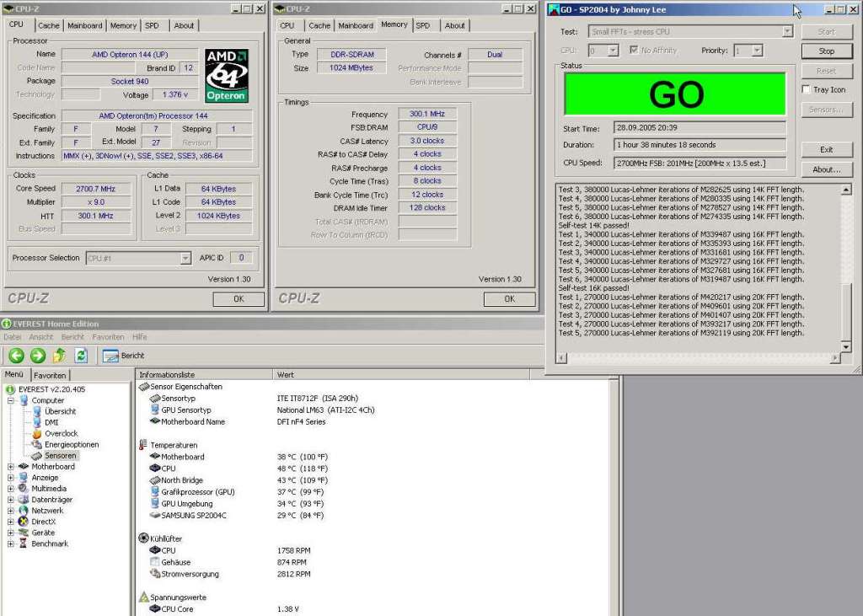Select the Energieoptionen tree item
Image resolution: width=863 pixels, height=616 pixels.
coord(72,444)
